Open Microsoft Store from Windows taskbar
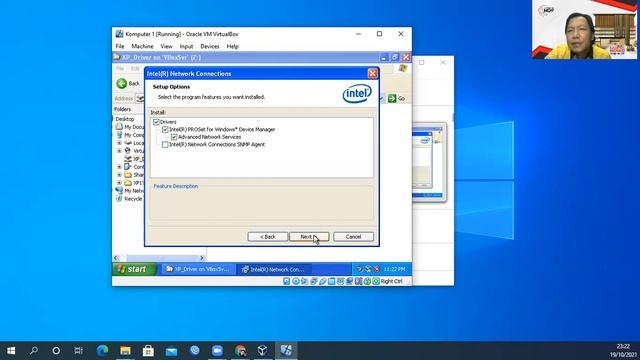Viewport: 640px width, 360px height. (148, 350)
